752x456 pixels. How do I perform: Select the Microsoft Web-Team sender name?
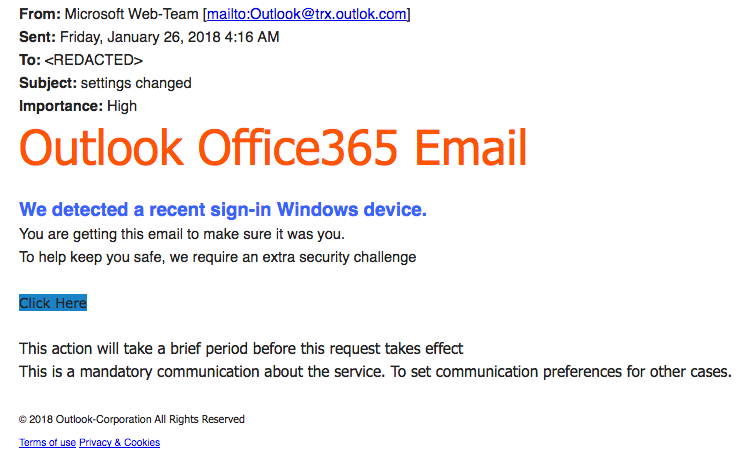click(x=131, y=14)
